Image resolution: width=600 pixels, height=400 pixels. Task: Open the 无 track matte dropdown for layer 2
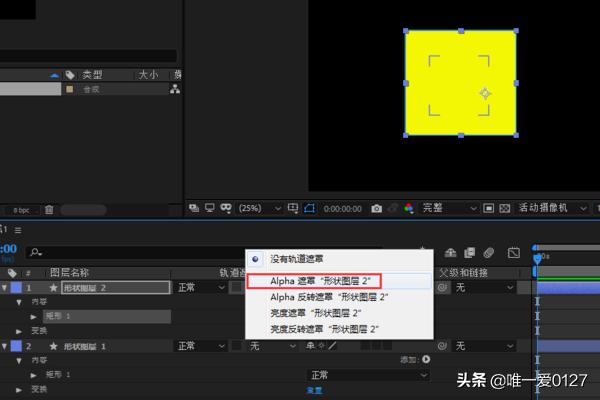point(272,346)
